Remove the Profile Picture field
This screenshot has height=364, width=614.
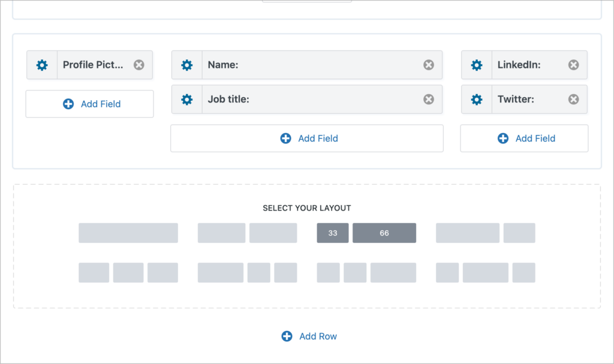139,65
